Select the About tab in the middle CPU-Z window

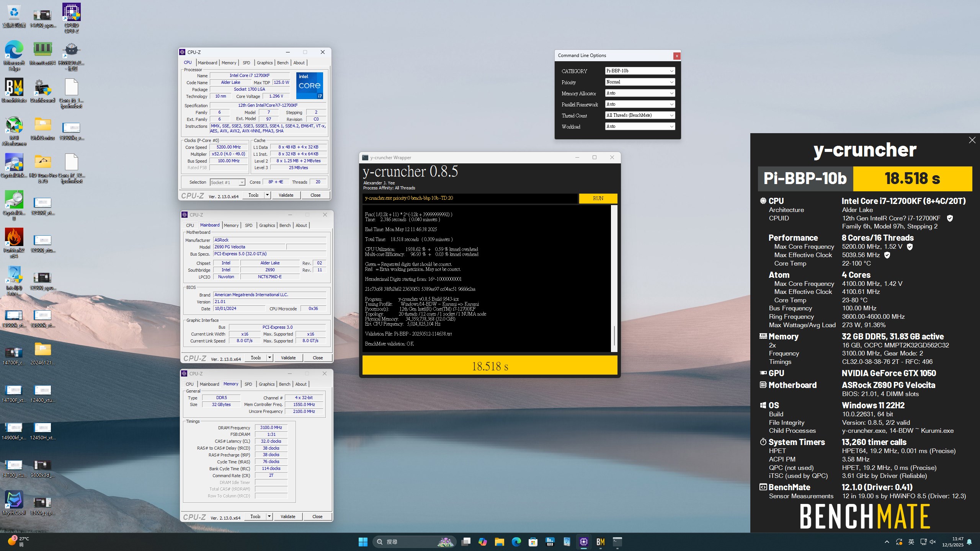click(x=301, y=225)
